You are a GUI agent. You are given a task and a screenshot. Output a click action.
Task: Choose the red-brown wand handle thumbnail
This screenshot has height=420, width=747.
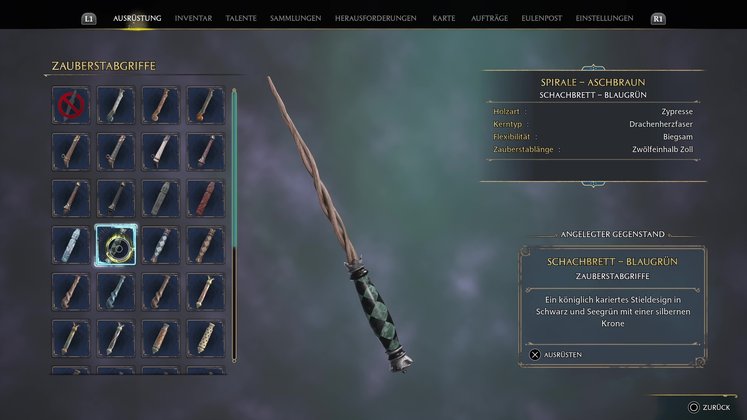(x=205, y=199)
